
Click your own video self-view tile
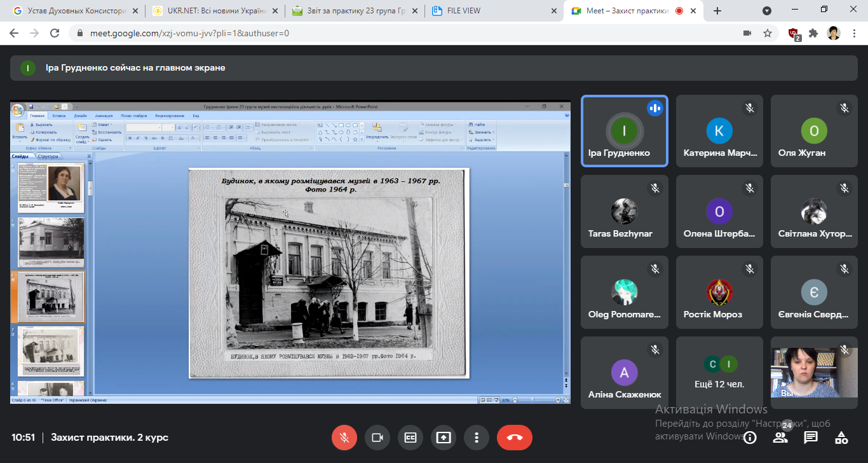(814, 373)
